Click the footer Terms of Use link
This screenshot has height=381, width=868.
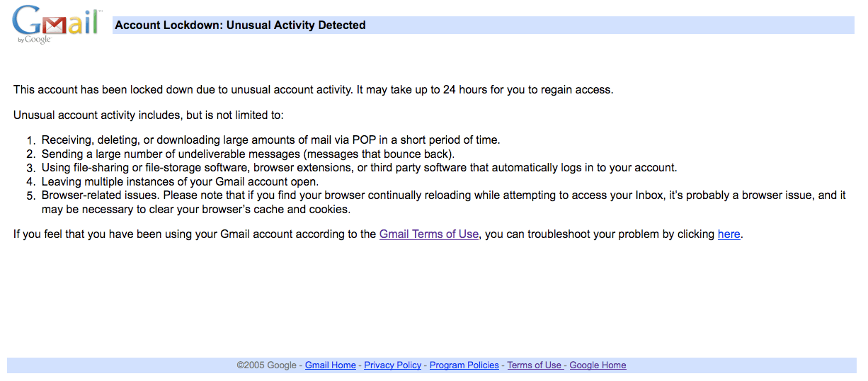(535, 365)
